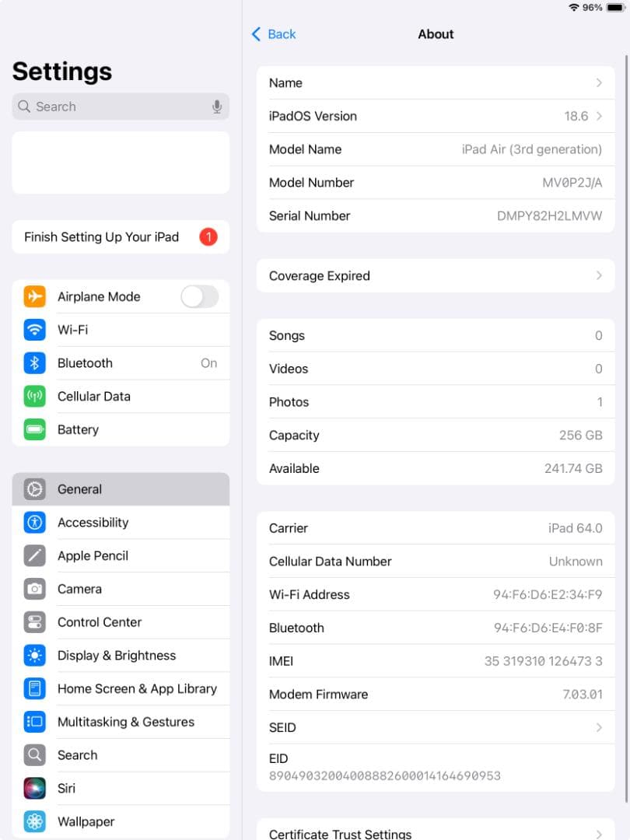Tap the EID number string
This screenshot has width=630, height=840.
pos(385,775)
